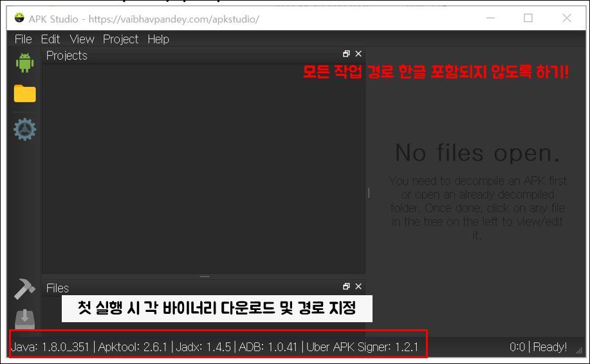
Task: Click the window resize grip in status bar
Action: pyautogui.click(x=579, y=350)
